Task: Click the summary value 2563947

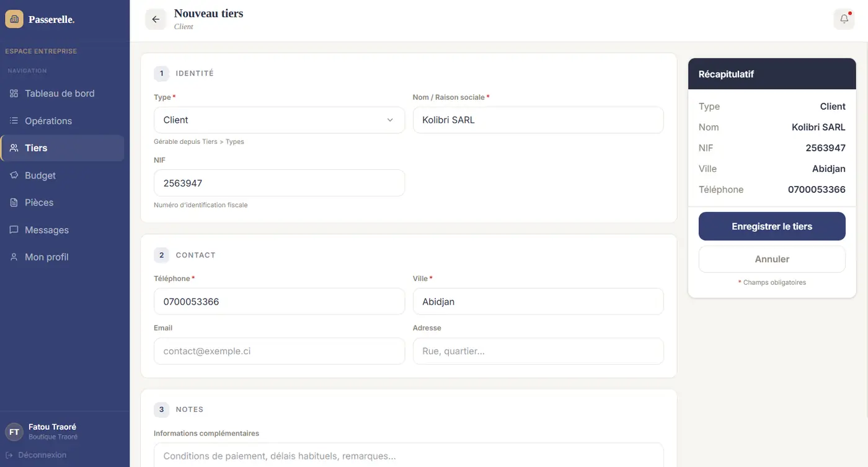Action: click(825, 148)
